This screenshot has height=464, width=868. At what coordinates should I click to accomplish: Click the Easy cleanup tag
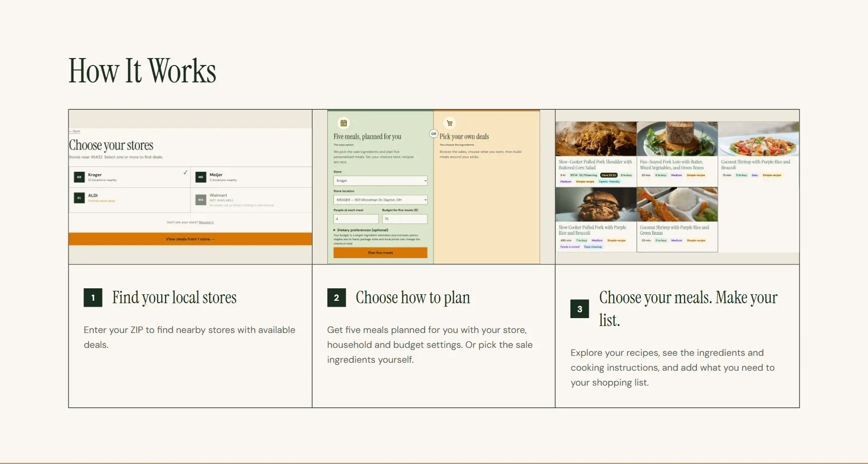(x=593, y=247)
